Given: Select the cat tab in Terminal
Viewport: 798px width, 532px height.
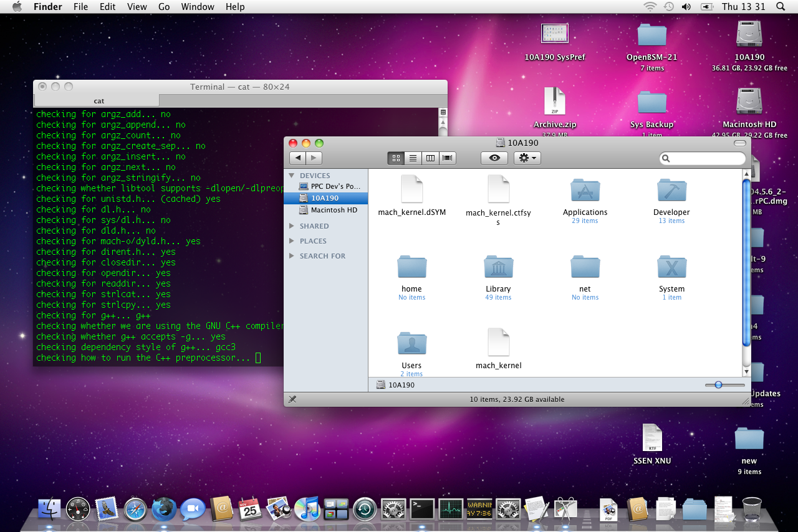Looking at the screenshot, I should click(x=99, y=101).
